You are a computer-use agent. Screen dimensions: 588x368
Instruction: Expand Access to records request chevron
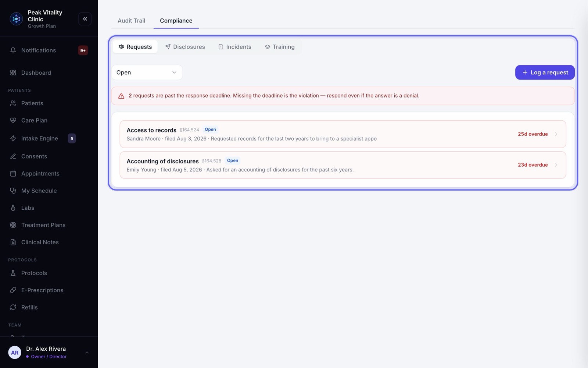click(x=556, y=134)
